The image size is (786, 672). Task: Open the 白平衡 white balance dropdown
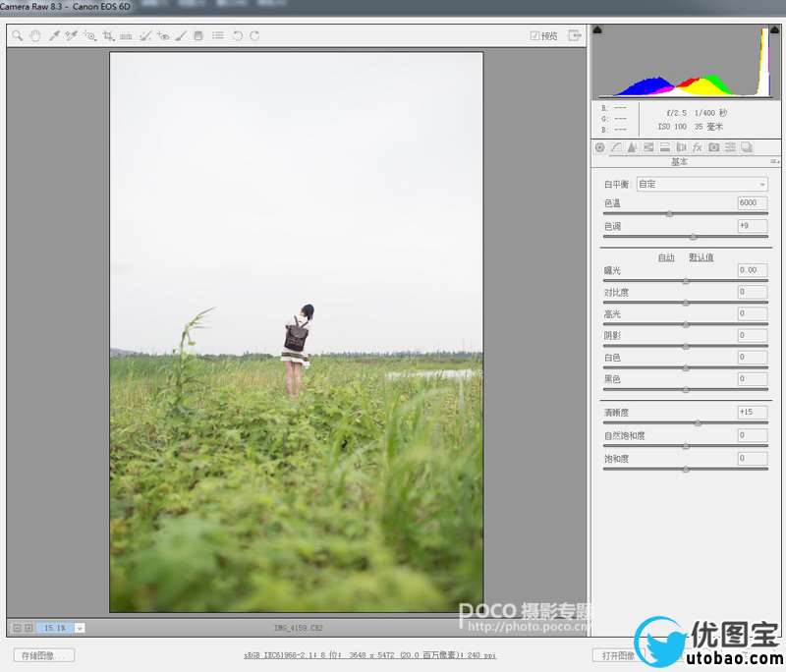coord(702,184)
